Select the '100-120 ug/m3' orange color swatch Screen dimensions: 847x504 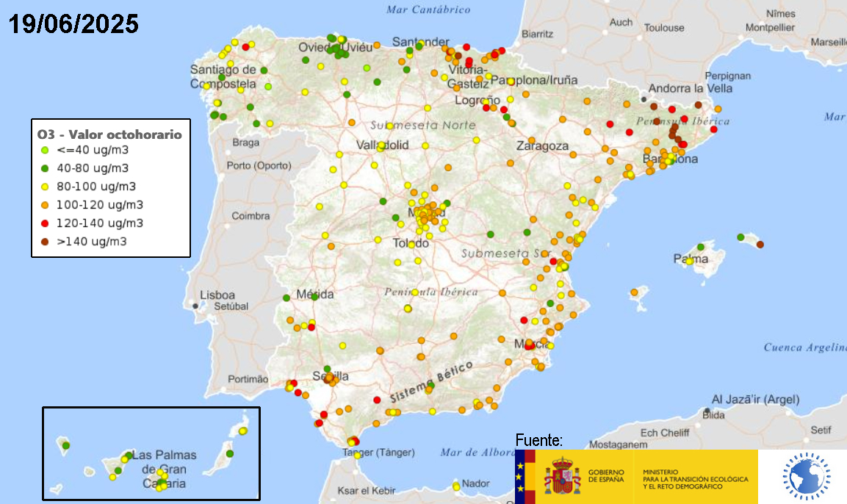point(46,204)
